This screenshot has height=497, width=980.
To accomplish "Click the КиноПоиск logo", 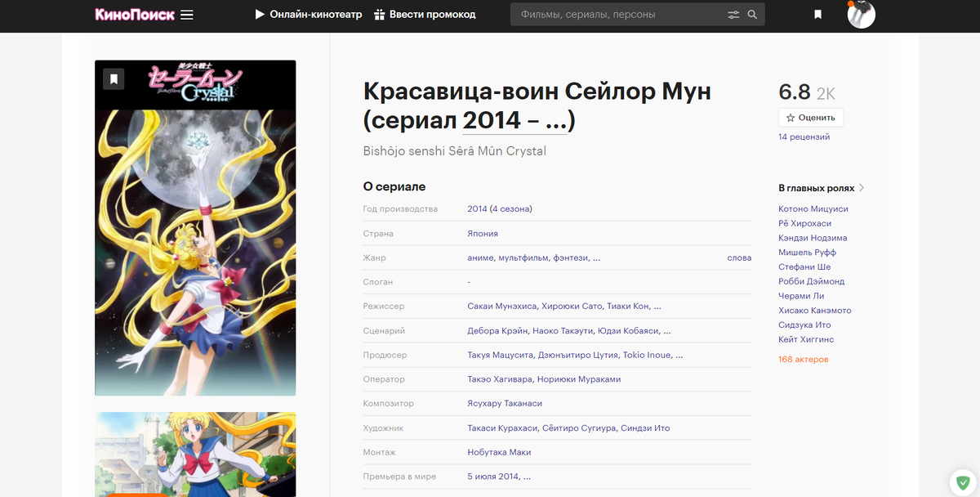I will pyautogui.click(x=135, y=15).
